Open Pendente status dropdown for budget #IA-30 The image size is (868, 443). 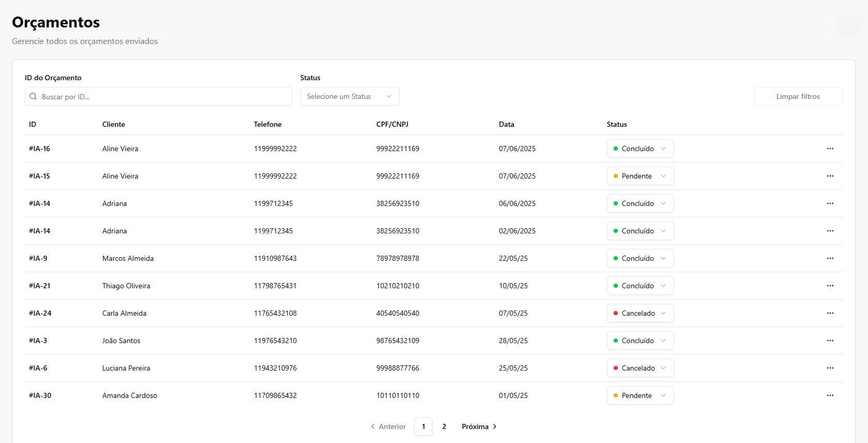point(640,395)
